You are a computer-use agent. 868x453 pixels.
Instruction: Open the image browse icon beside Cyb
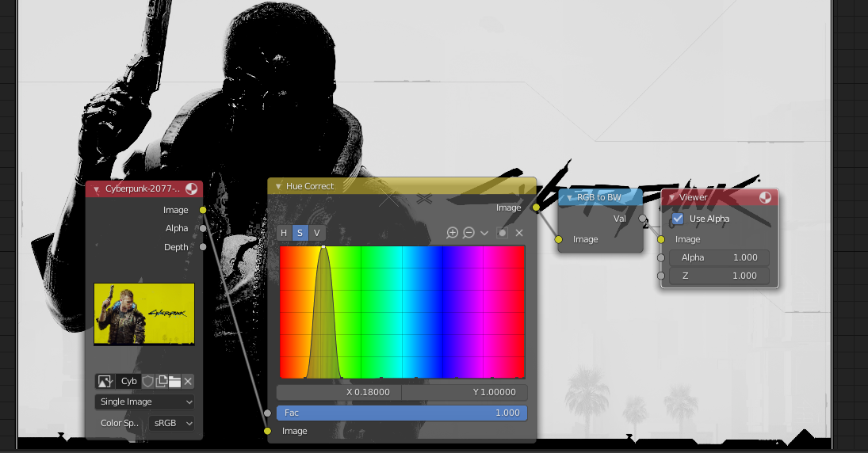(105, 381)
